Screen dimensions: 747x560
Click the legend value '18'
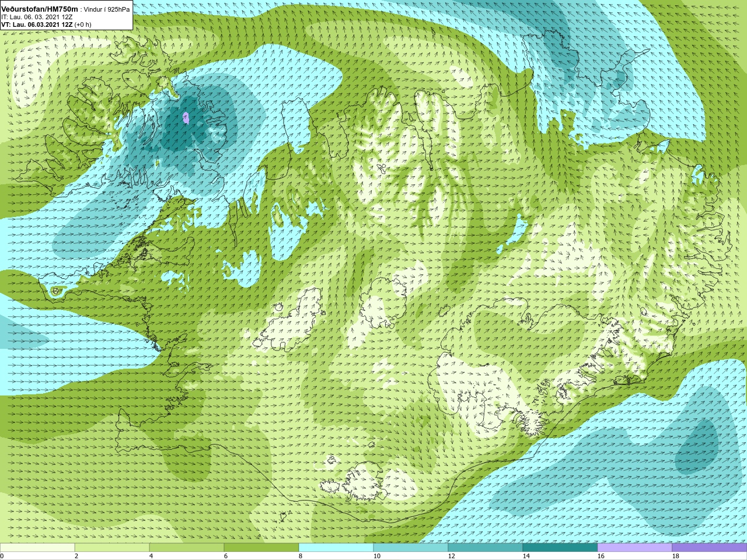pyautogui.click(x=675, y=556)
